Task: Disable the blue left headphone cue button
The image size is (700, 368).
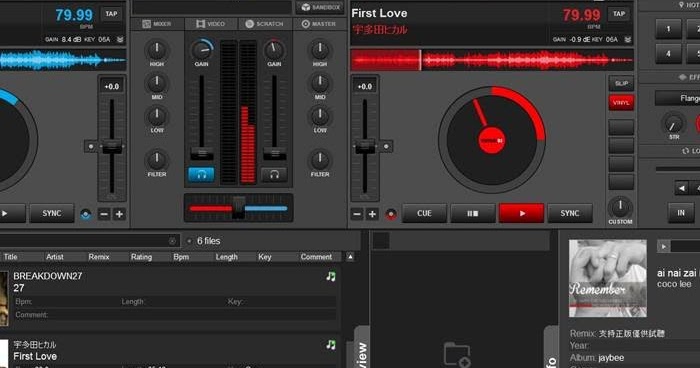Action: click(201, 175)
